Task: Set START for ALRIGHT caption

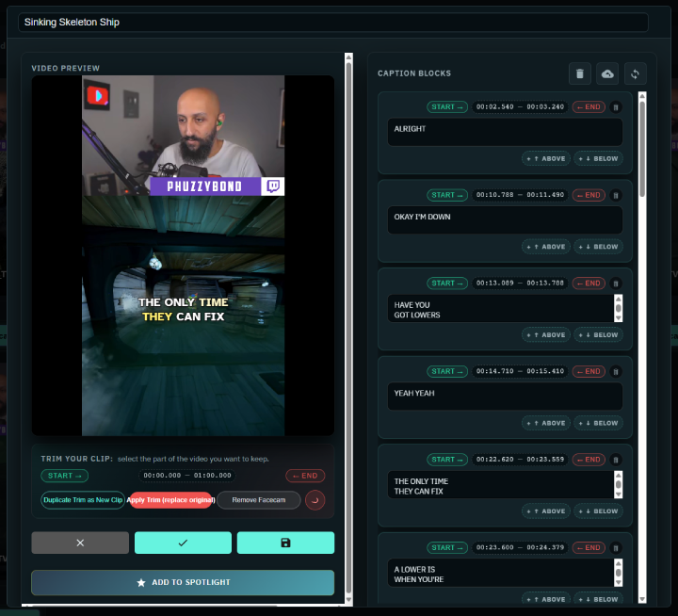Action: [x=447, y=106]
